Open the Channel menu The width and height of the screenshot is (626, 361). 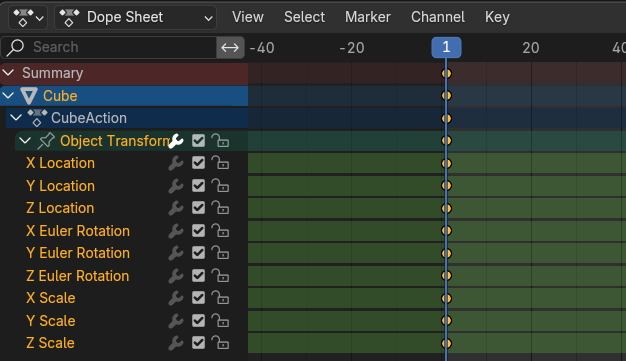[438, 17]
